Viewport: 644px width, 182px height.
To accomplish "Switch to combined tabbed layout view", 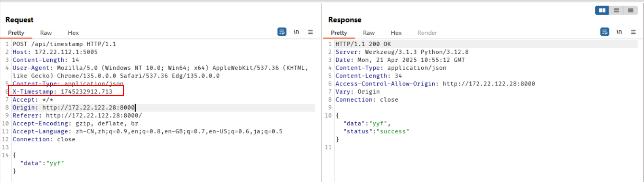I will (630, 10).
